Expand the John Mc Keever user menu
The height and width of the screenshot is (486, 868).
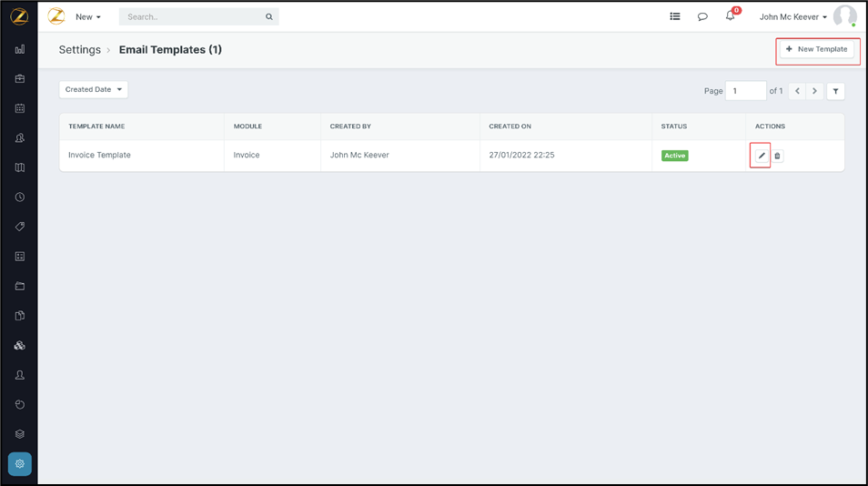pyautogui.click(x=792, y=16)
